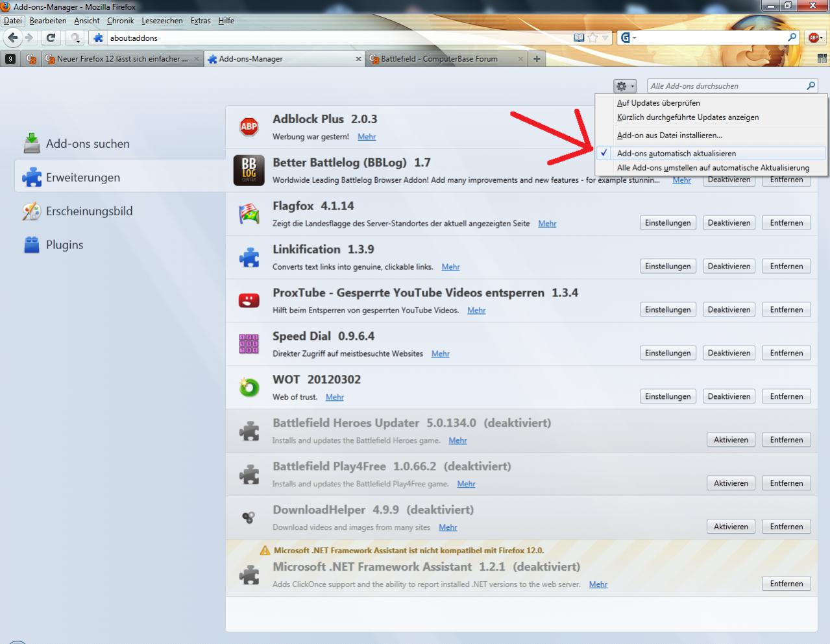Select the pinned tab labeled 9
This screenshot has height=644, width=830.
(10, 59)
